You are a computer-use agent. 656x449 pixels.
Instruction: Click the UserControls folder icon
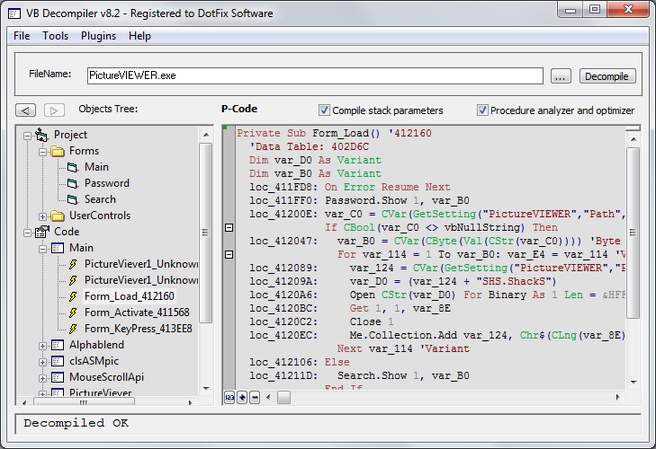tap(57, 216)
